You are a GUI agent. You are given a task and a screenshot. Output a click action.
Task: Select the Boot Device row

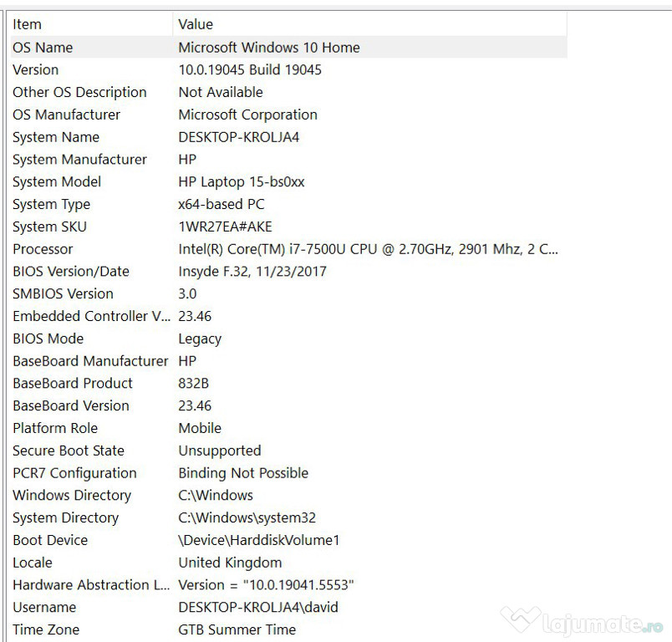(x=289, y=540)
